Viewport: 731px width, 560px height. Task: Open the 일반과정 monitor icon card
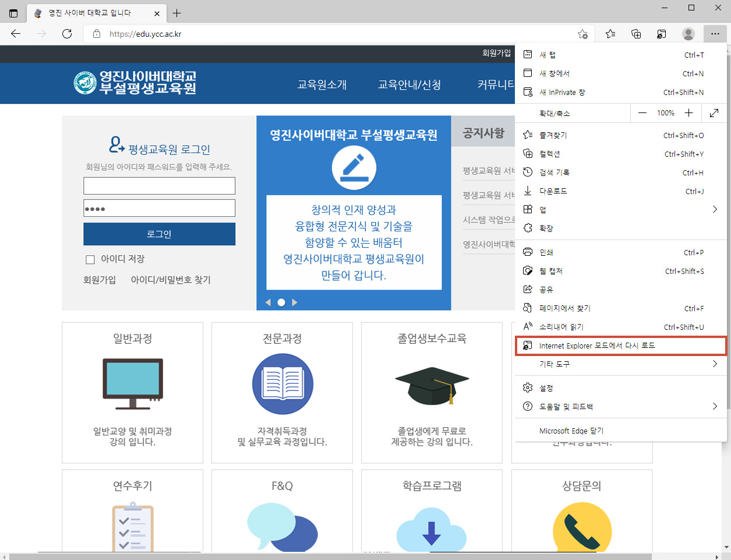(x=133, y=393)
